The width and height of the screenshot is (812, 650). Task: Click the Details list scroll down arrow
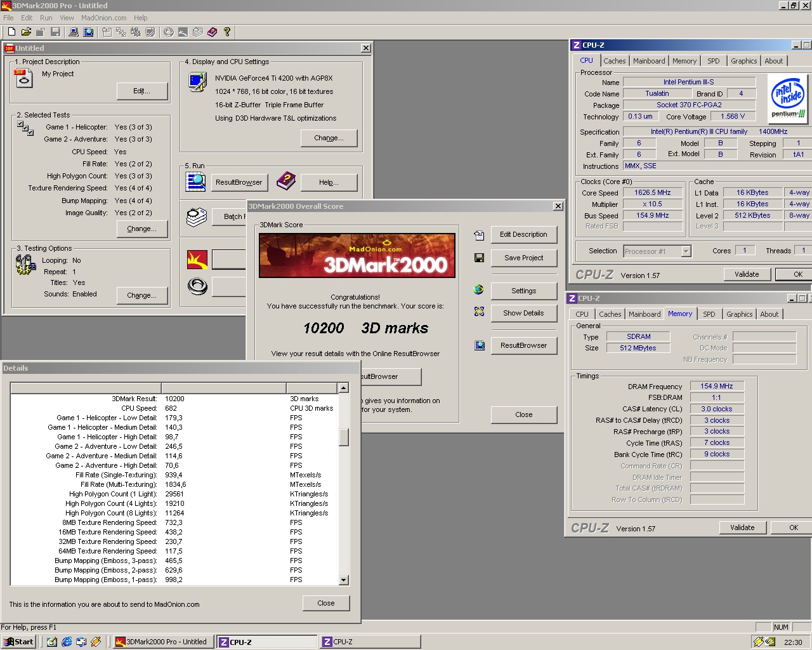pos(343,580)
